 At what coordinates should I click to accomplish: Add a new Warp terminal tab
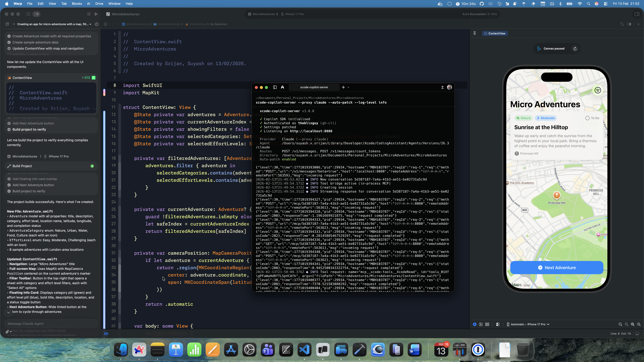(x=343, y=87)
